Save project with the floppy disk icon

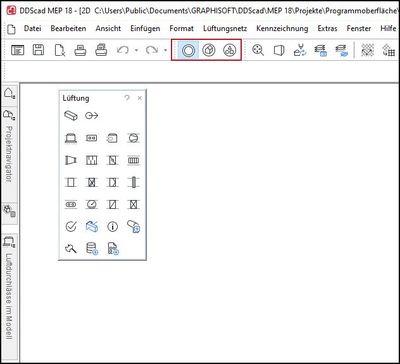[x=38, y=50]
